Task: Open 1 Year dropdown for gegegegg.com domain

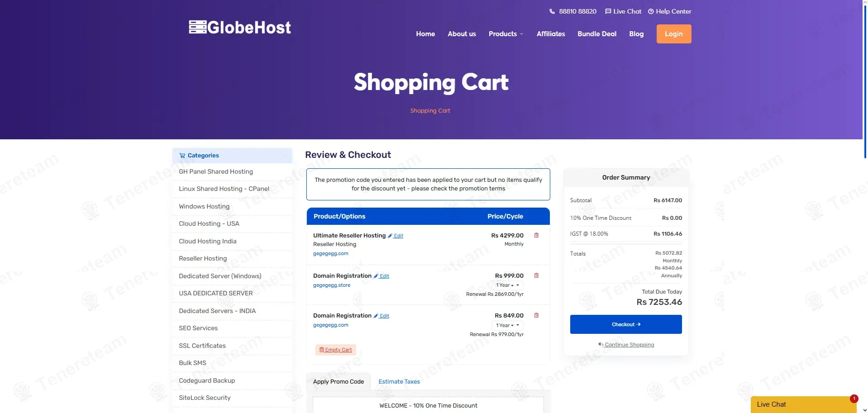Action: [507, 325]
